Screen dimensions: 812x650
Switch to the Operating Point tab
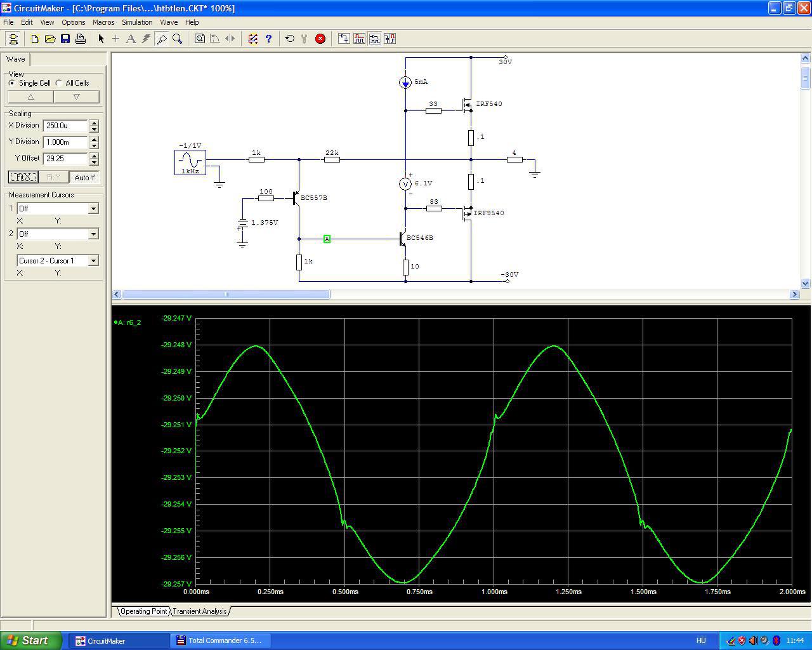(144, 611)
